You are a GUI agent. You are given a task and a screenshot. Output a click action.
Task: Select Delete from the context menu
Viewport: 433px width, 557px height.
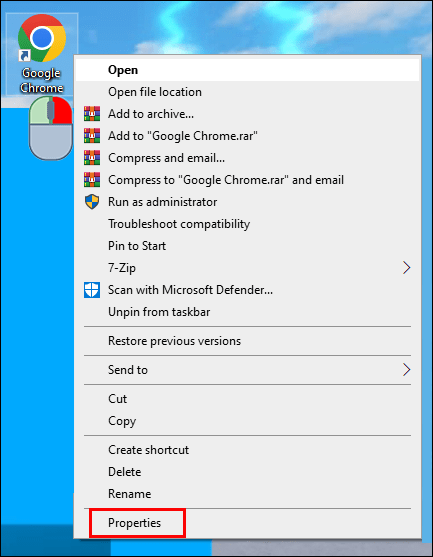(247, 472)
